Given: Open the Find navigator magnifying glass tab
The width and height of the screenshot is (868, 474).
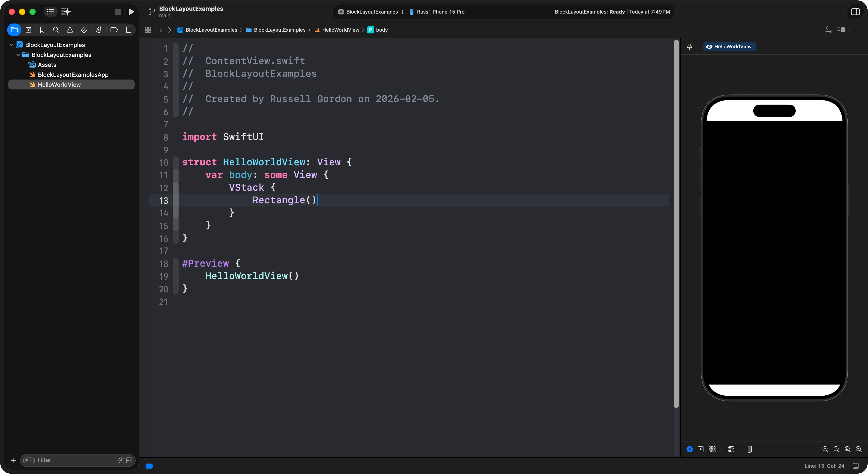Looking at the screenshot, I should [x=56, y=30].
